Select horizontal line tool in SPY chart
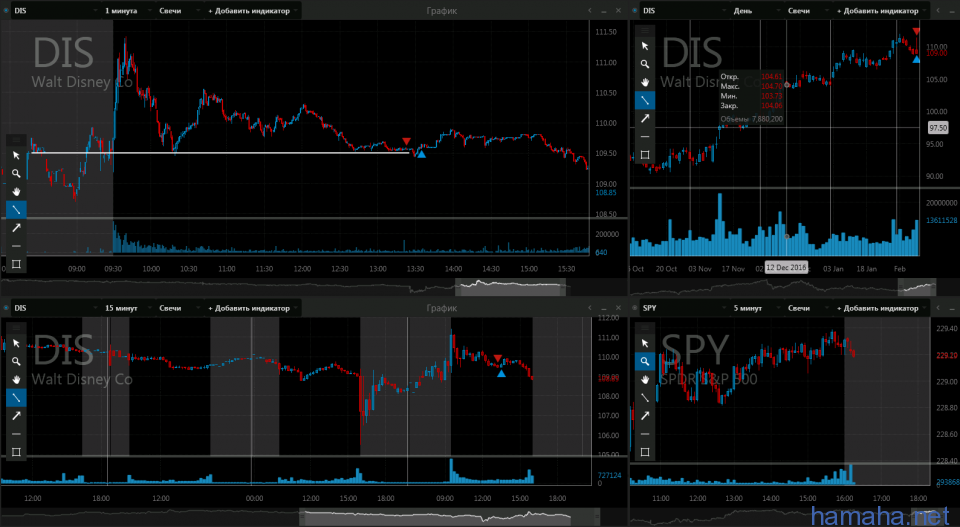The image size is (960, 527). click(645, 434)
